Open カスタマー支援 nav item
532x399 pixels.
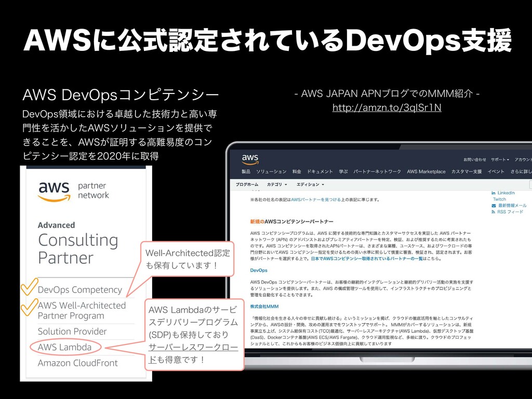[466, 171]
